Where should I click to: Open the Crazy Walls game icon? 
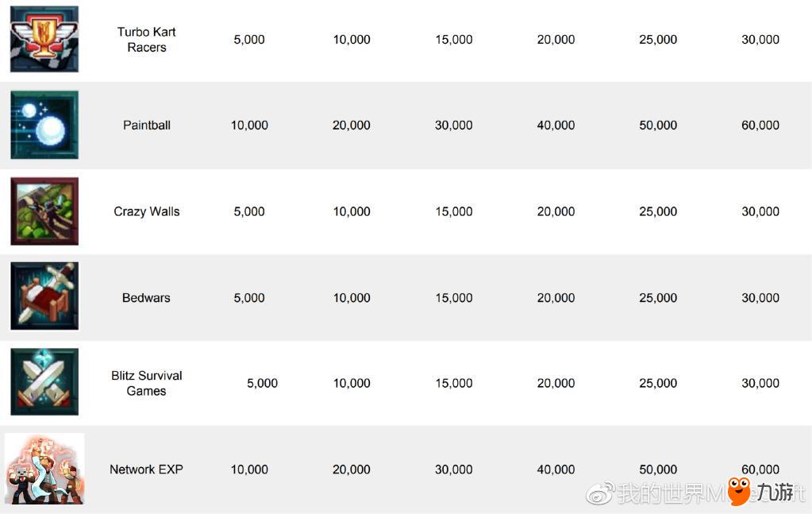pyautogui.click(x=44, y=211)
